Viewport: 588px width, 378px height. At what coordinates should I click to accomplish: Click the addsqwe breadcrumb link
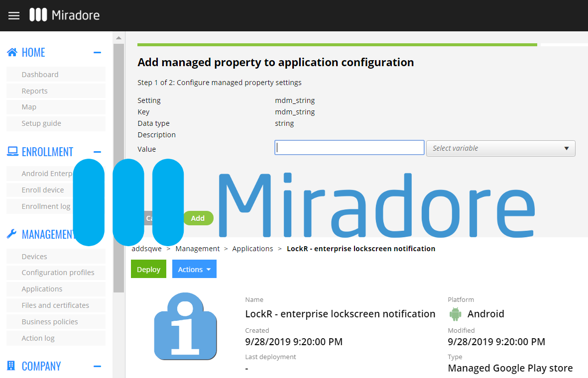coord(146,249)
